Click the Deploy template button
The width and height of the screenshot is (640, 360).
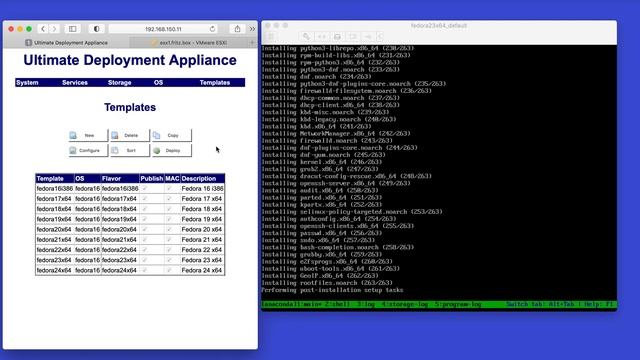(171, 150)
